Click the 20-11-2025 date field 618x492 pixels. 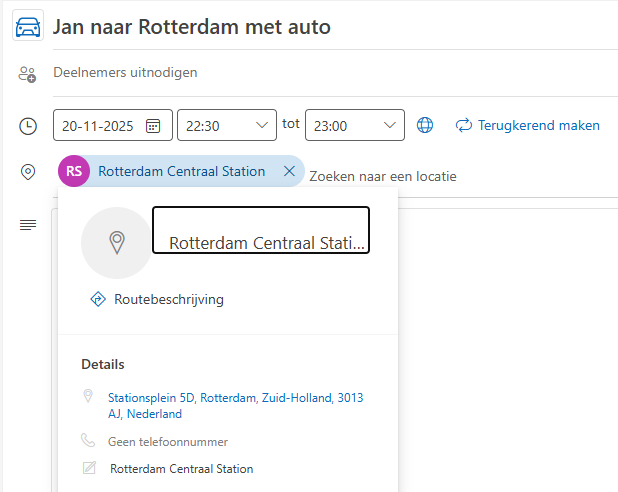pyautogui.click(x=101, y=126)
